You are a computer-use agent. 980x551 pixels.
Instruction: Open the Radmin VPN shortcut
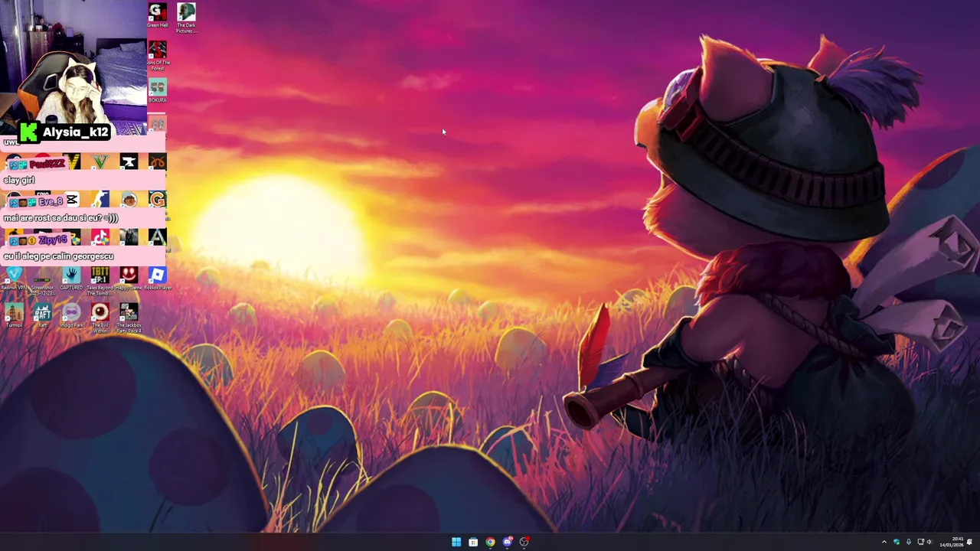[14, 279]
